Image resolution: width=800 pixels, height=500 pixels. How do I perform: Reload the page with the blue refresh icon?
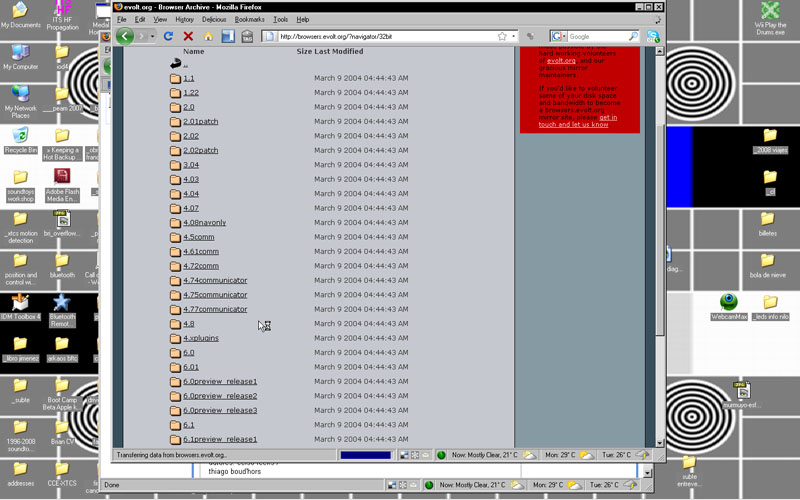(x=168, y=36)
